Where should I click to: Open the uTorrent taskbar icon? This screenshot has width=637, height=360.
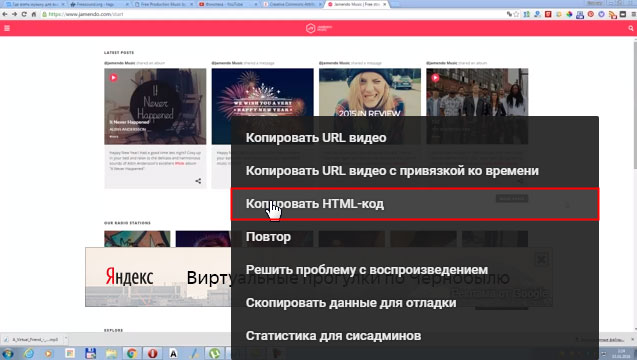[214, 353]
